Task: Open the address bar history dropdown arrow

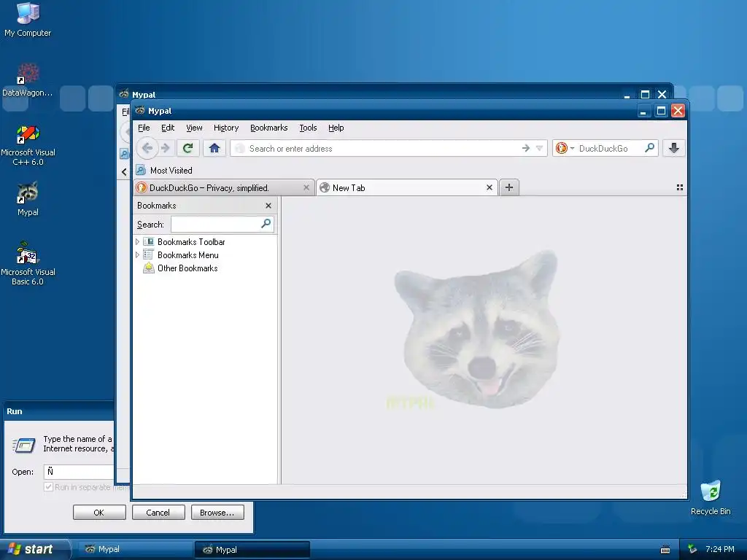Action: click(x=539, y=148)
